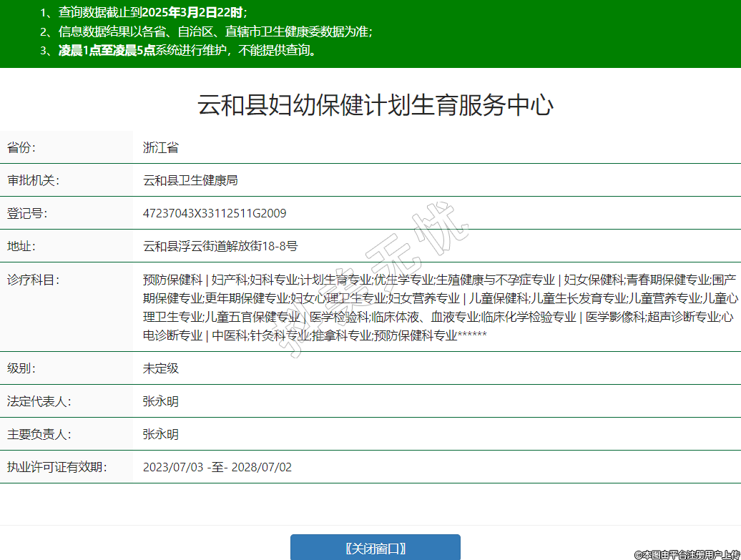
Task: Click the address 云和县浮云街道解放街18-8号
Action: point(220,246)
